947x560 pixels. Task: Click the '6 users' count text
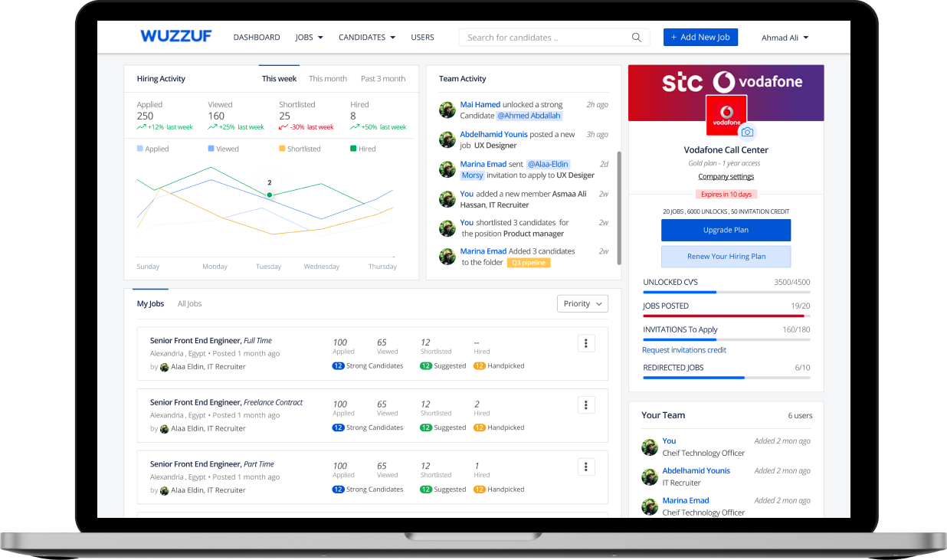point(800,416)
